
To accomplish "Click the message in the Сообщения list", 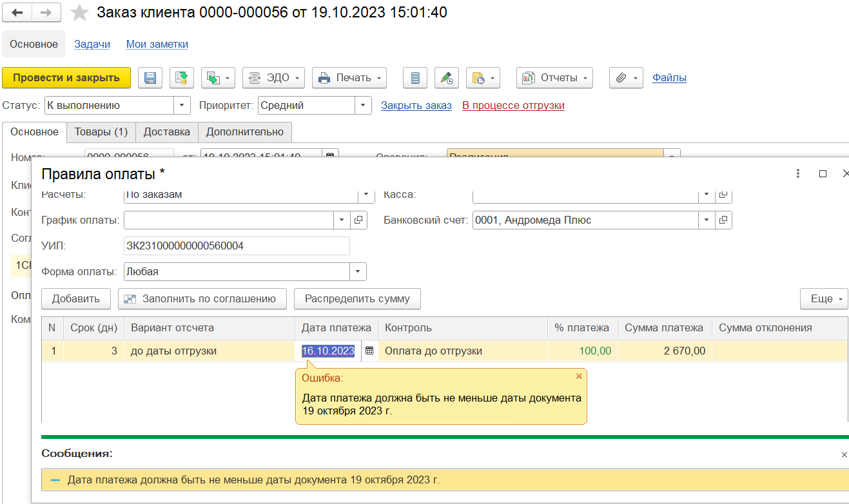I will (445, 480).
